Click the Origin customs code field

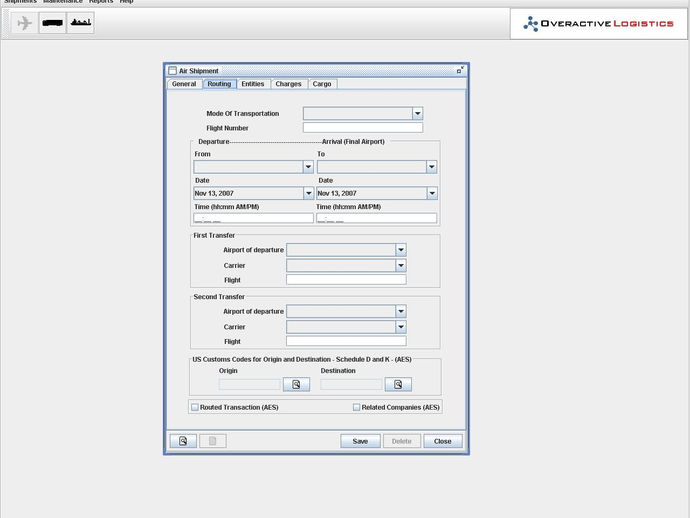pos(250,384)
